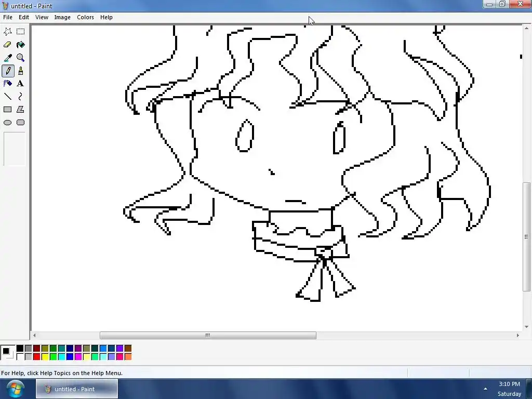
Task: Choose the dark red (maroon) swatch
Action: (x=37, y=349)
